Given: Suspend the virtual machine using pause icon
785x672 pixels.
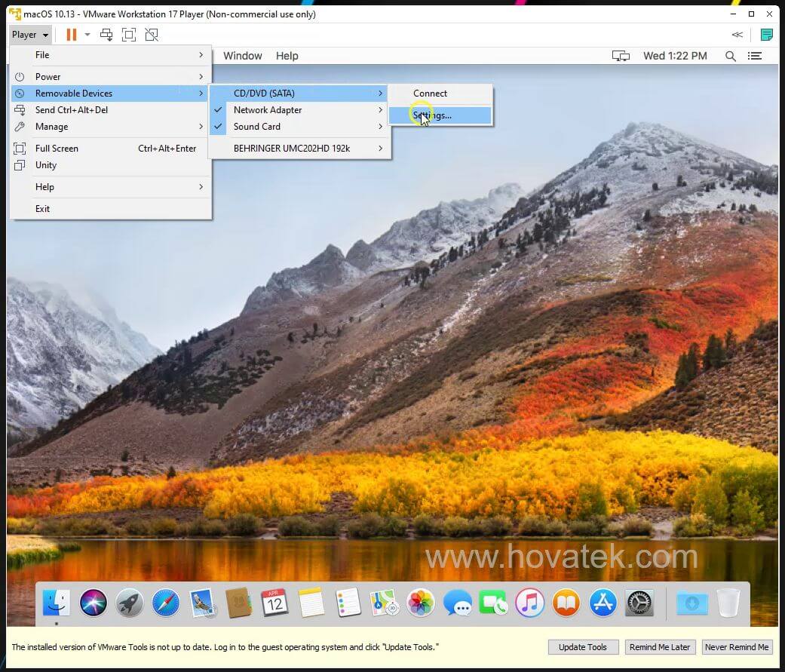Looking at the screenshot, I should click(x=72, y=34).
